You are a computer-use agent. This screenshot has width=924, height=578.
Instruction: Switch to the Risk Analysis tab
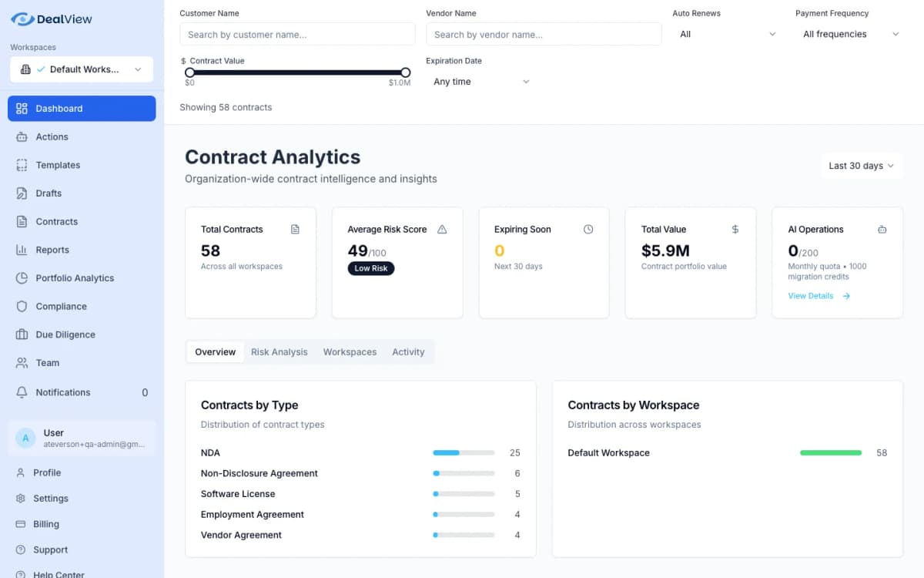(279, 351)
